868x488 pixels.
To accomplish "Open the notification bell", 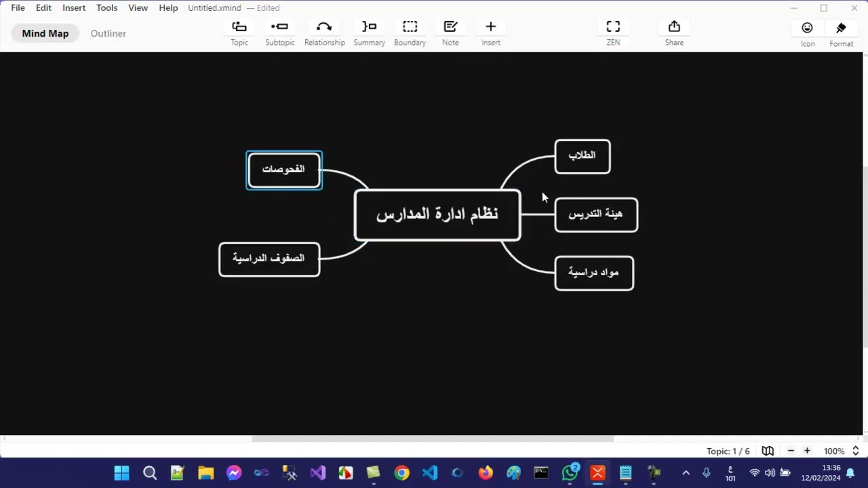I will coord(850,473).
